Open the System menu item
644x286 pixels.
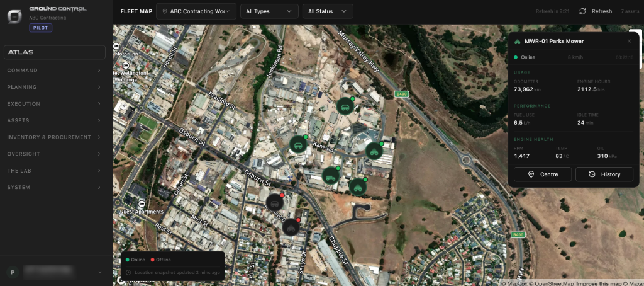click(54, 187)
